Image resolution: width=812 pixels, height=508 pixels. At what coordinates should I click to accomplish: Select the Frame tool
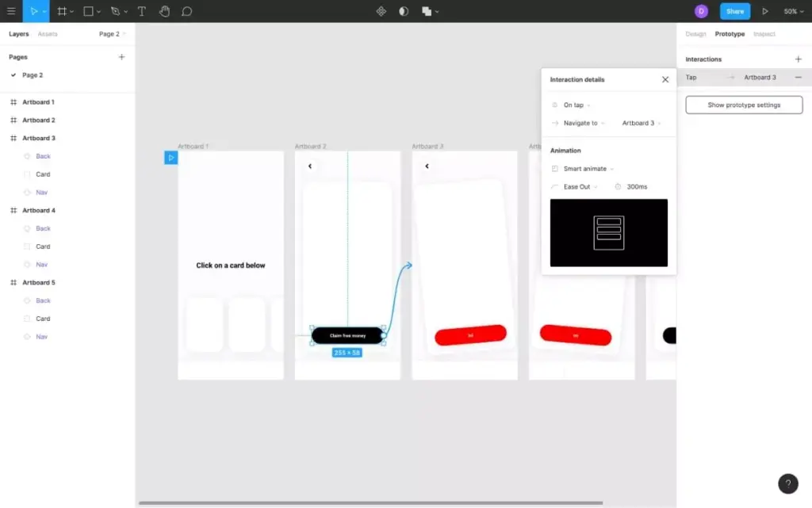click(x=63, y=11)
